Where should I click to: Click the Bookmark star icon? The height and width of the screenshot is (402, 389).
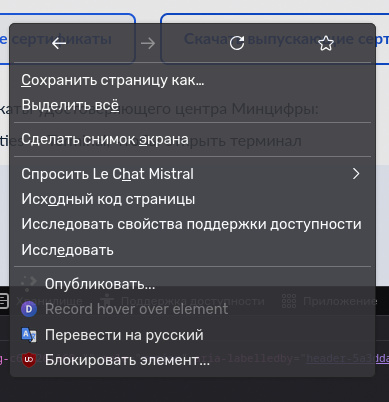pos(326,43)
